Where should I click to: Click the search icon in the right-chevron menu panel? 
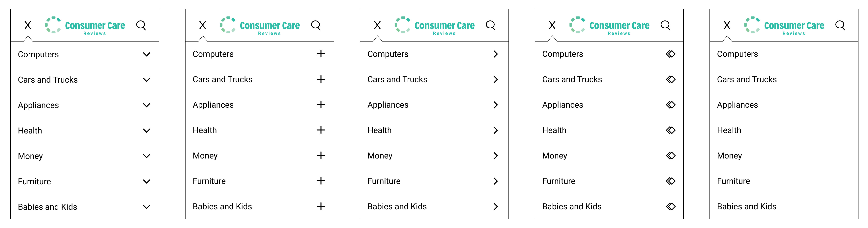(x=491, y=25)
